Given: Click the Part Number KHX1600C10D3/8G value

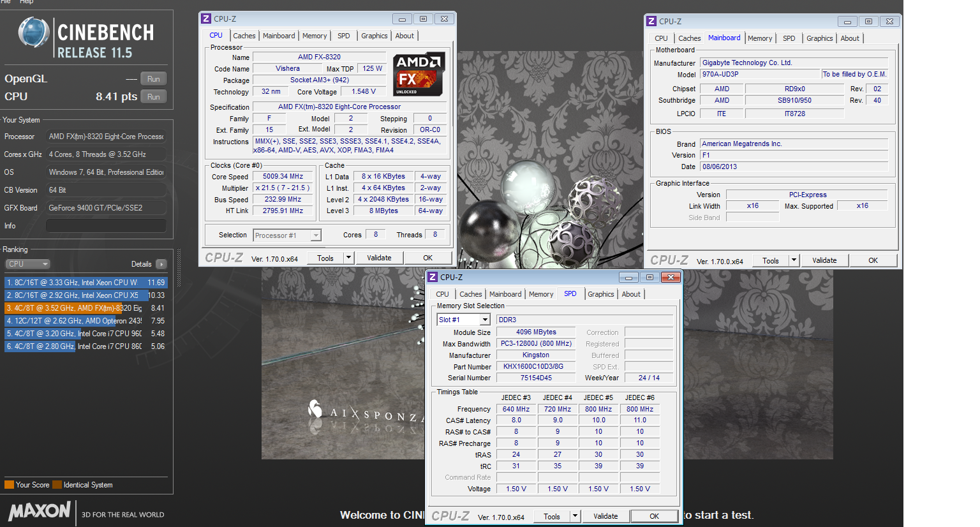Looking at the screenshot, I should (x=536, y=367).
